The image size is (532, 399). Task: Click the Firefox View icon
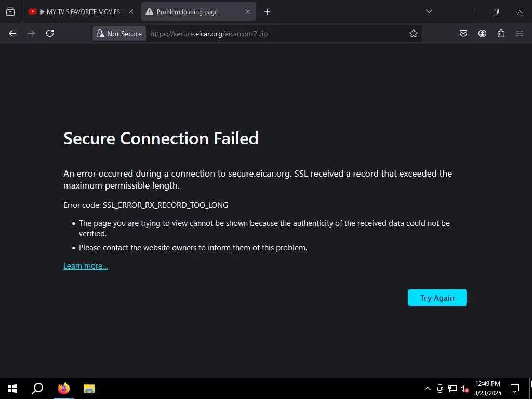pyautogui.click(x=10, y=11)
